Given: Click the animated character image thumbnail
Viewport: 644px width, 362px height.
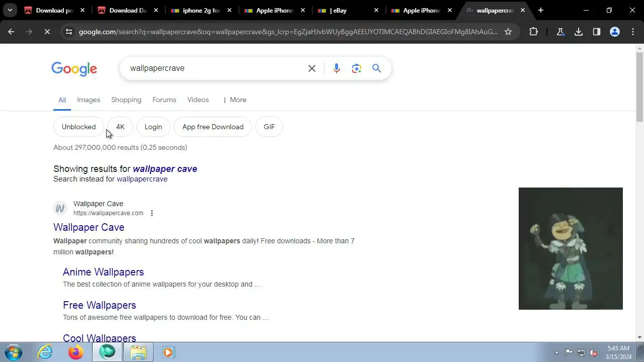Looking at the screenshot, I should pos(571,248).
